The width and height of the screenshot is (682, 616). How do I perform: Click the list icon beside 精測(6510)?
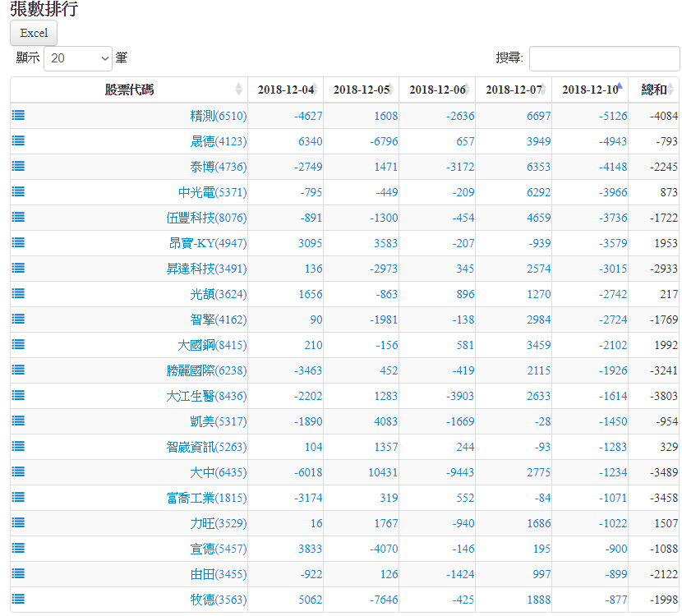point(18,116)
